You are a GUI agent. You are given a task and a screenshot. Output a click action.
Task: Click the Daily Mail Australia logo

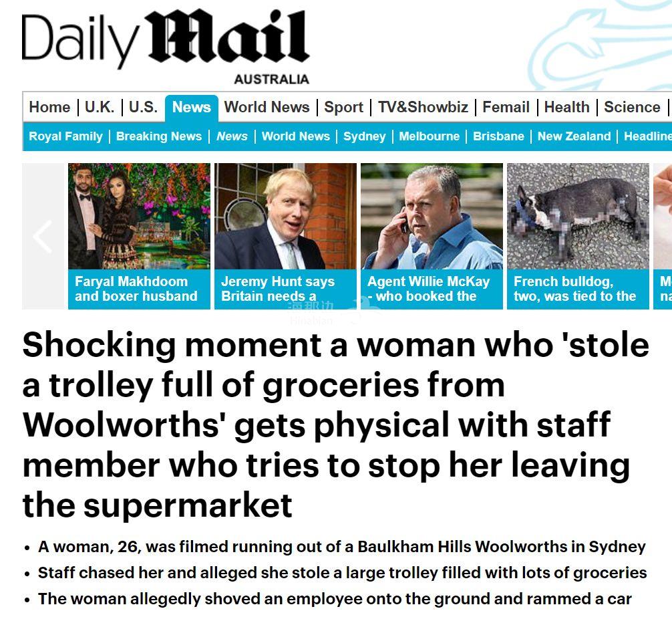[x=166, y=46]
